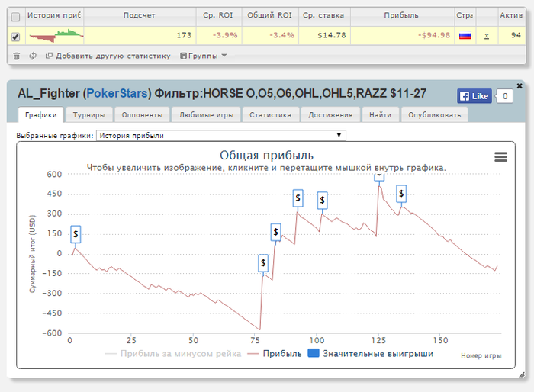Click the win marker near game 78
Screen dimensions: 534x392
click(x=263, y=263)
